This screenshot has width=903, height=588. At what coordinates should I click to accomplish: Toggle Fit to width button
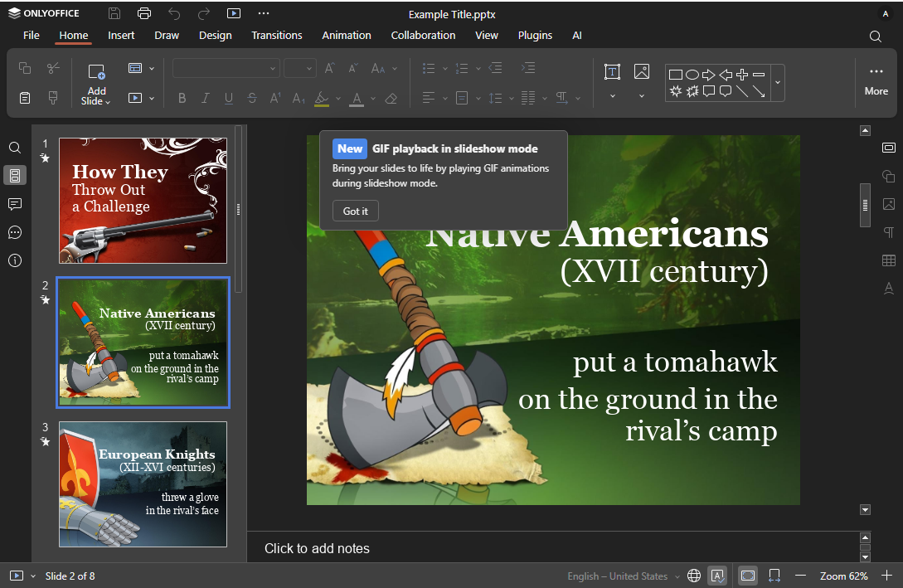(774, 576)
